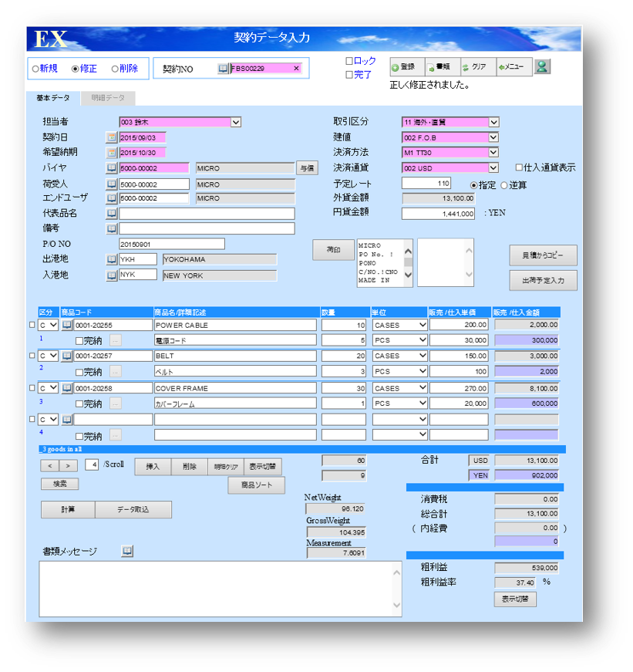Image resolution: width=633 pixels, height=672 pixels.
Task: Open PCS unit dropdown for ベルト
Action: [x=423, y=371]
